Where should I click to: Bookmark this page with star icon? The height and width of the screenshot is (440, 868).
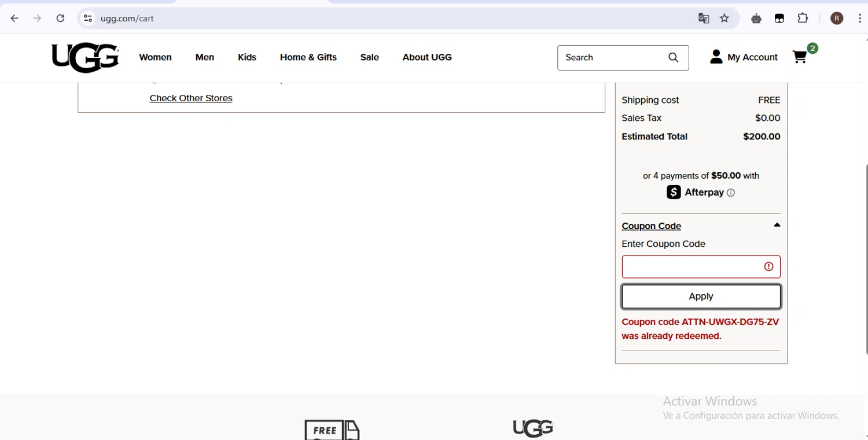[x=724, y=19]
